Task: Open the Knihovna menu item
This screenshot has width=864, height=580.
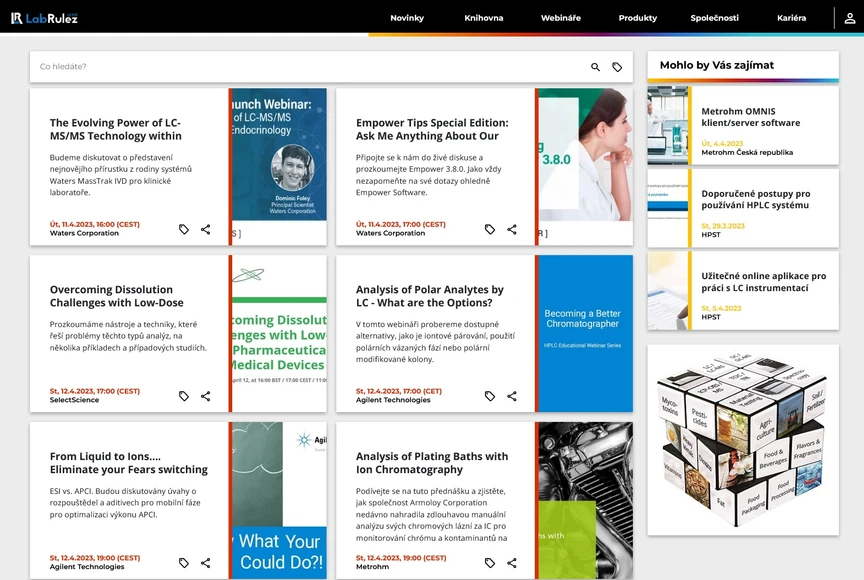Action: point(484,18)
